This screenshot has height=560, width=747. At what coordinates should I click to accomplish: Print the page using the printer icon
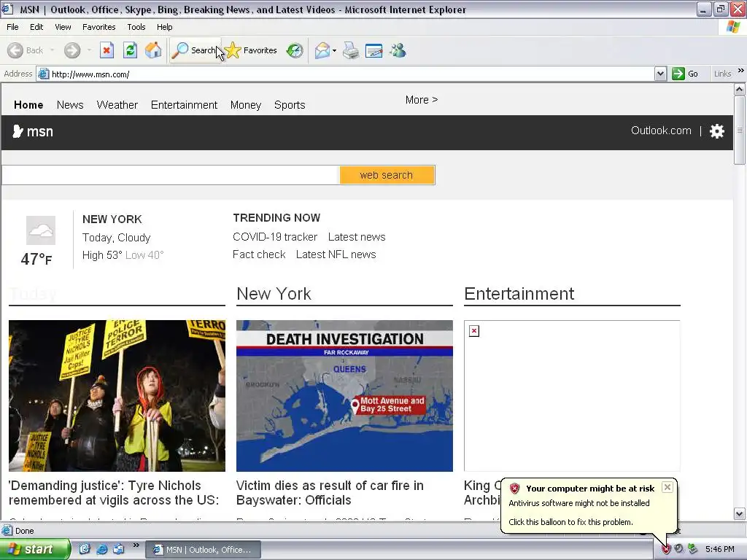pyautogui.click(x=351, y=50)
